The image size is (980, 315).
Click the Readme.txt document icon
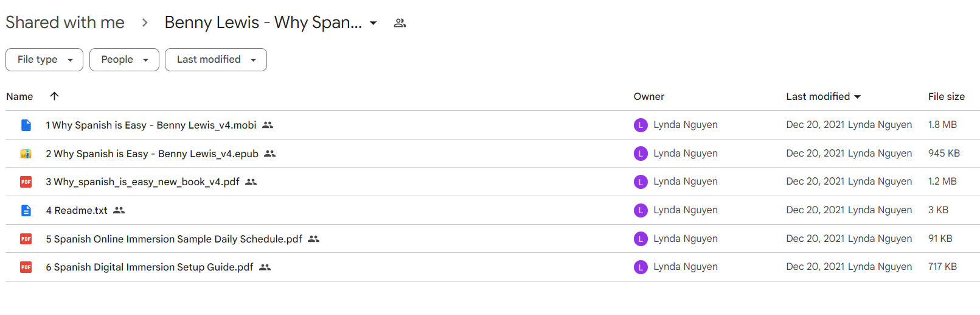(x=26, y=210)
